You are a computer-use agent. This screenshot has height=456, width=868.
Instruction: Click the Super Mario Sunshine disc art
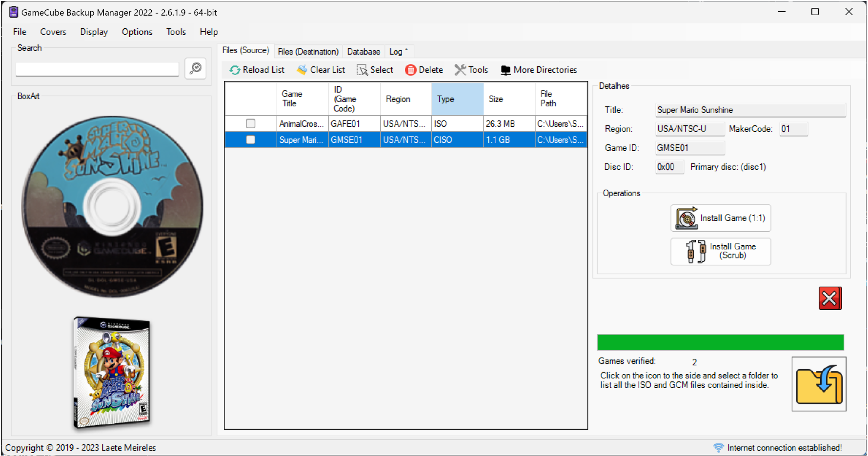click(112, 206)
